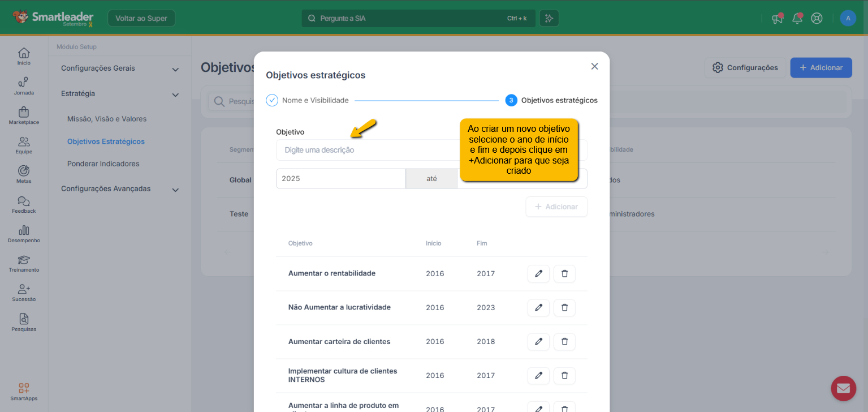Click the Voltar ao Super button

tap(141, 18)
